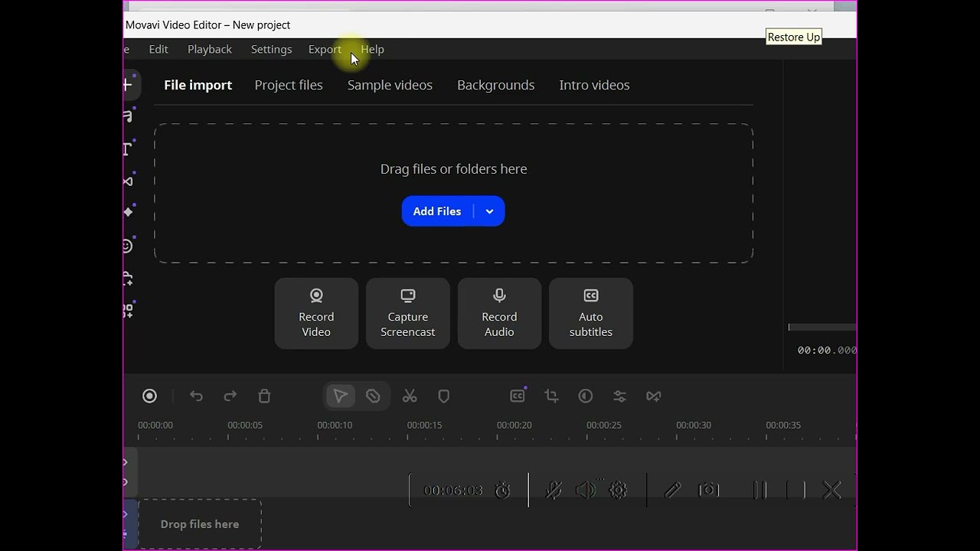The image size is (980, 551).
Task: Switch to the Backgrounds tab
Action: tap(496, 85)
